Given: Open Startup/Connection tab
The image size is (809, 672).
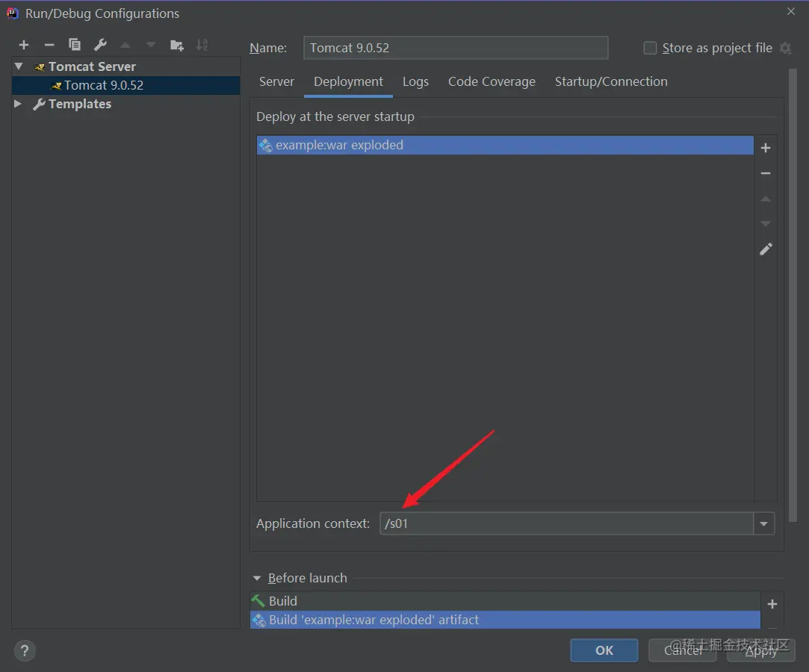Looking at the screenshot, I should click(x=611, y=81).
